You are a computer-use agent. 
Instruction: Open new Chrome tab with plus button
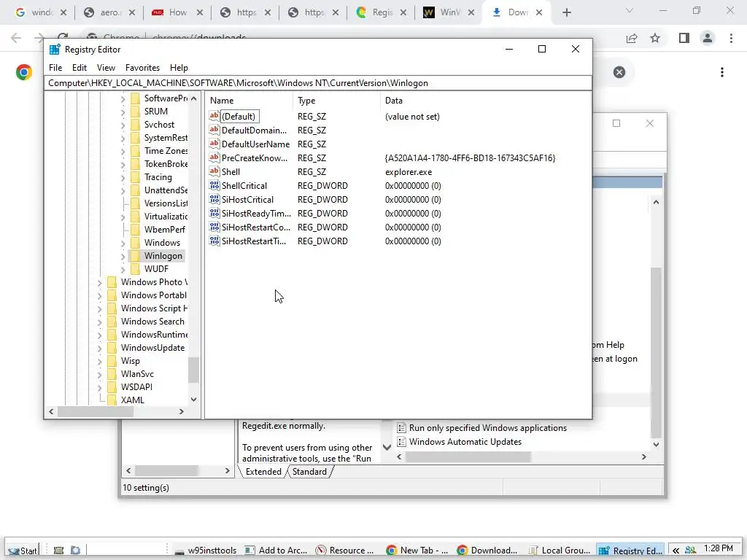tap(566, 12)
